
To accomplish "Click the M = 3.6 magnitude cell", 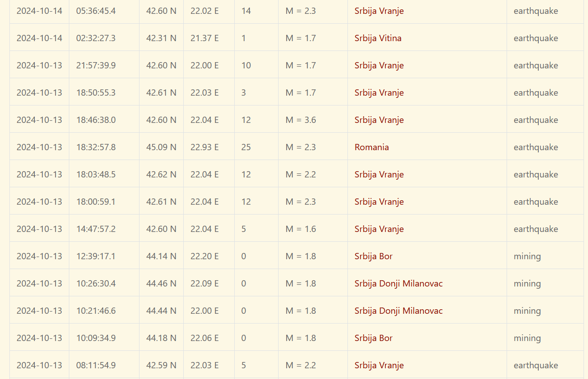I will 300,120.
